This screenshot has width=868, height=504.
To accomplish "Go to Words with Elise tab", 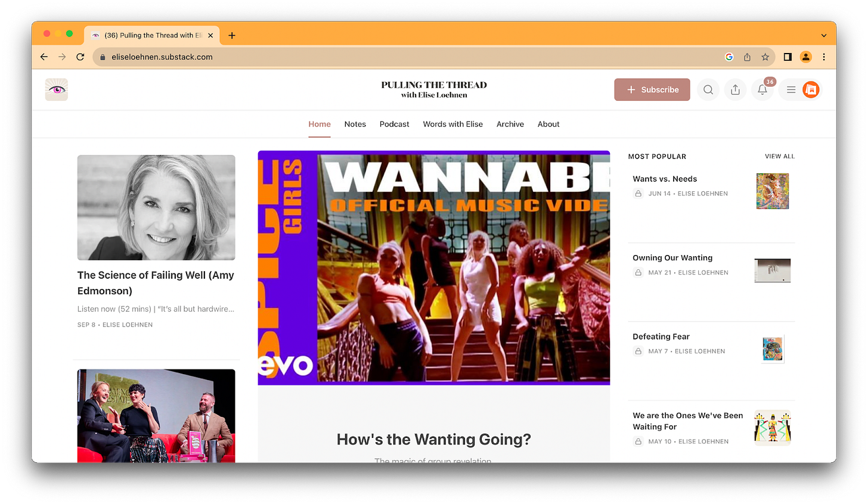I will tap(453, 124).
